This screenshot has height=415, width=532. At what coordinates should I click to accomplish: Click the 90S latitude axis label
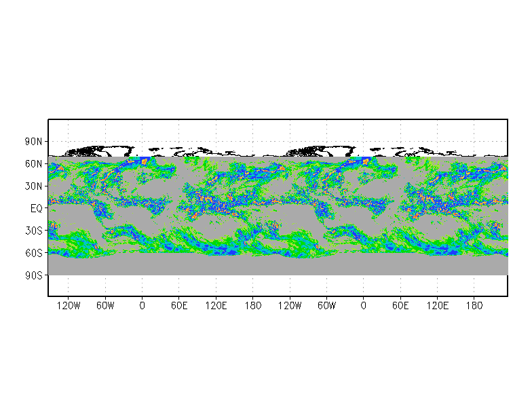tap(34, 275)
